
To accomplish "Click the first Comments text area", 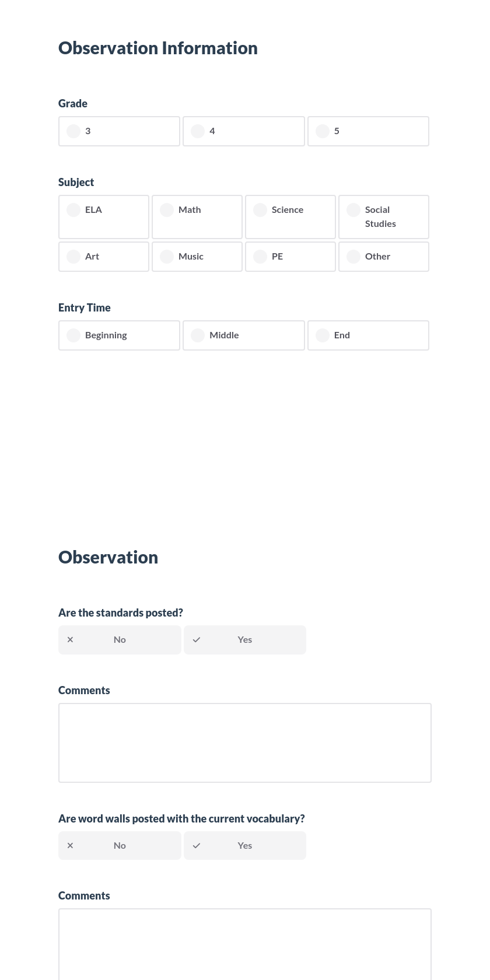I will tap(244, 742).
